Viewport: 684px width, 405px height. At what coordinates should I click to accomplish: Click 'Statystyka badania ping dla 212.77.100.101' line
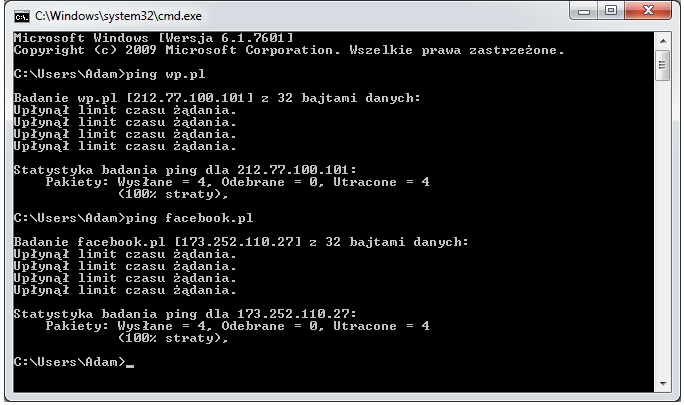[x=185, y=170]
